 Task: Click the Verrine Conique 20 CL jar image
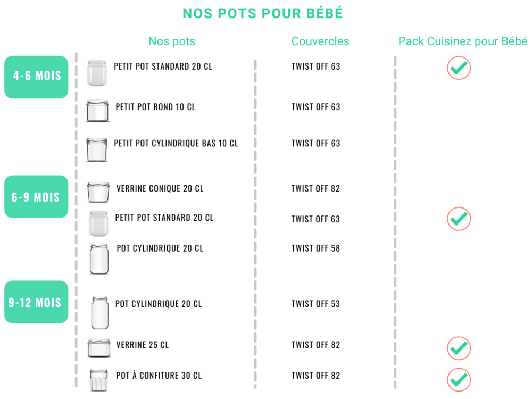coord(98,193)
